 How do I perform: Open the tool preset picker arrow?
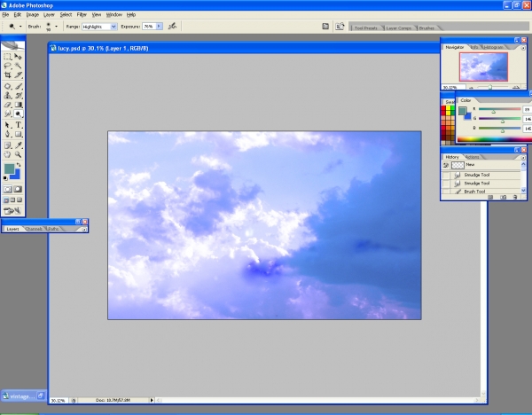tap(20, 26)
